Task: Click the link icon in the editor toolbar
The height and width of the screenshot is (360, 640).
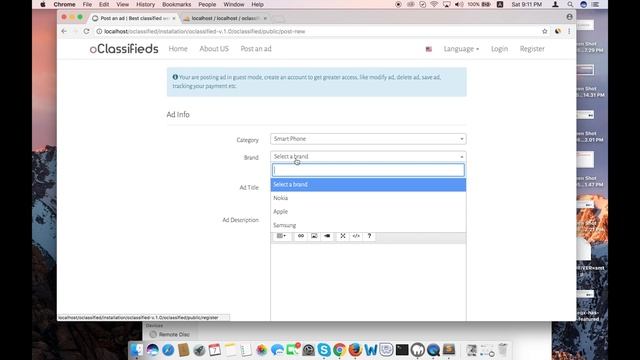Action: (x=301, y=236)
